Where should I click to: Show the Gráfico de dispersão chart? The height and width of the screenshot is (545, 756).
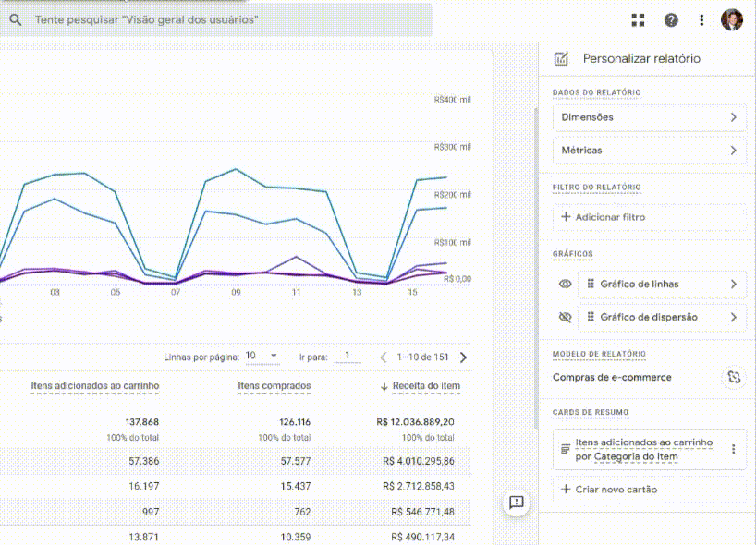(x=566, y=317)
